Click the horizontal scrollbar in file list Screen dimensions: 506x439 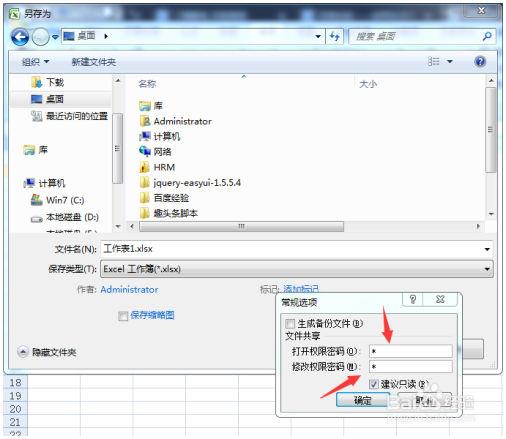[241, 226]
